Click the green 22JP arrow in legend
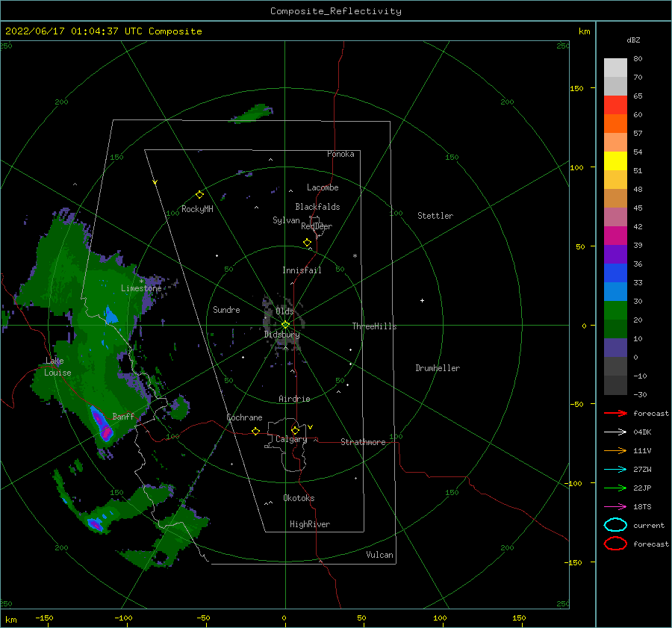672x628 pixels. [x=615, y=488]
